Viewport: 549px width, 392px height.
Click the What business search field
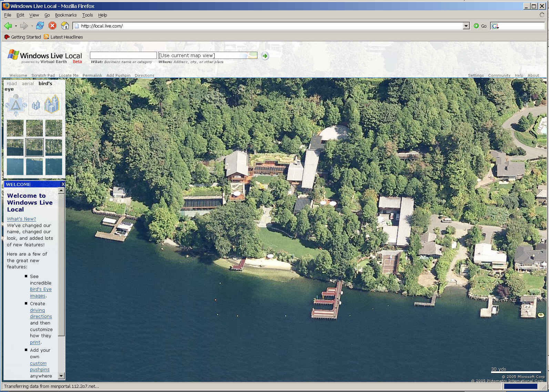(x=123, y=55)
